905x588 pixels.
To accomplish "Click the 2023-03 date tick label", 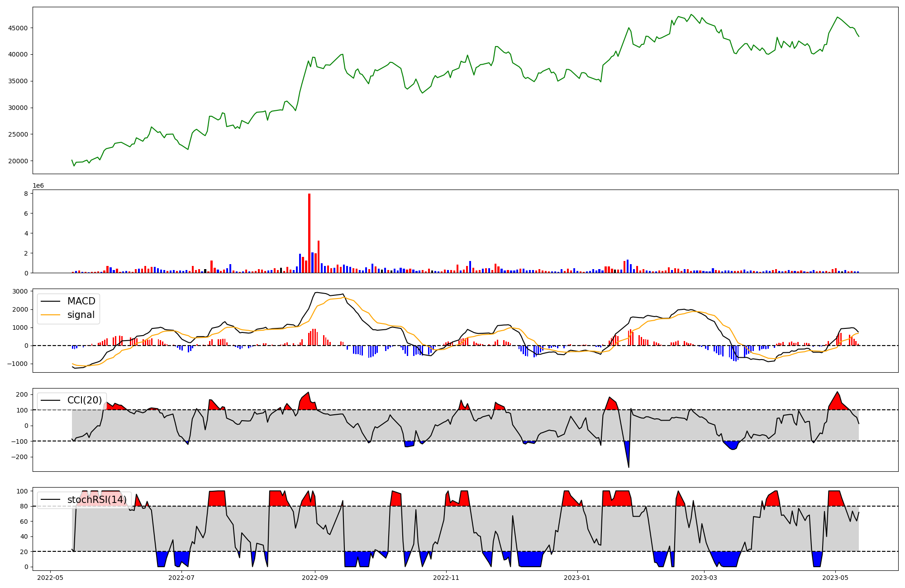I will [704, 578].
